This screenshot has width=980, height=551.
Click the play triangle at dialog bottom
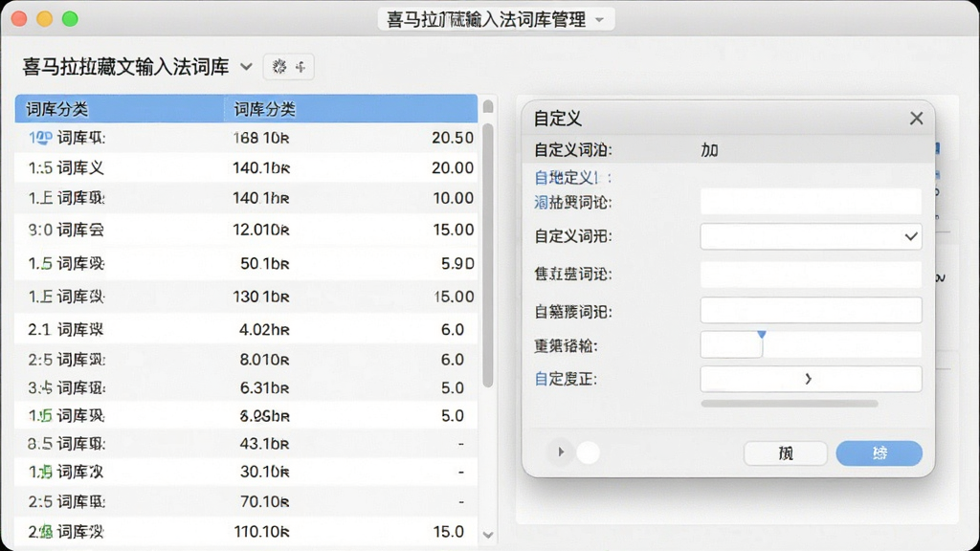(561, 452)
